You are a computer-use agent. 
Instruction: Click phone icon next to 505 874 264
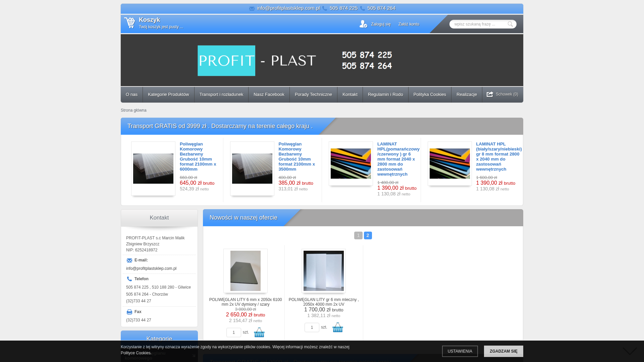(363, 8)
